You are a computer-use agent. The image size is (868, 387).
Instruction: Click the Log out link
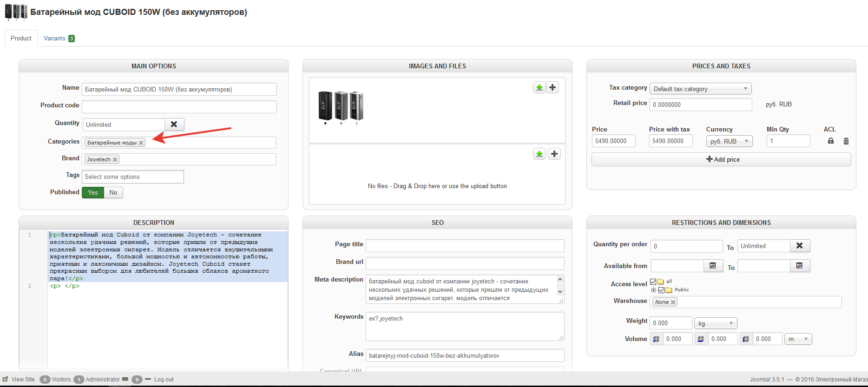pyautogui.click(x=164, y=380)
